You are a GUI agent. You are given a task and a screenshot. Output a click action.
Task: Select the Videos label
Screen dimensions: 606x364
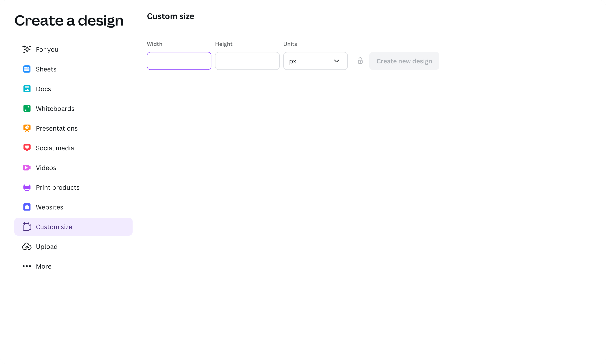(x=46, y=168)
